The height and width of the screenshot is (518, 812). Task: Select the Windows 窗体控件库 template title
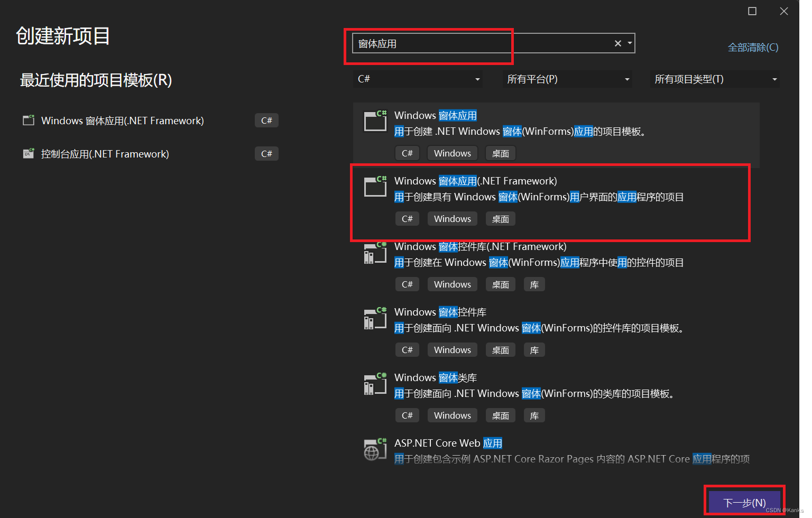coord(440,312)
